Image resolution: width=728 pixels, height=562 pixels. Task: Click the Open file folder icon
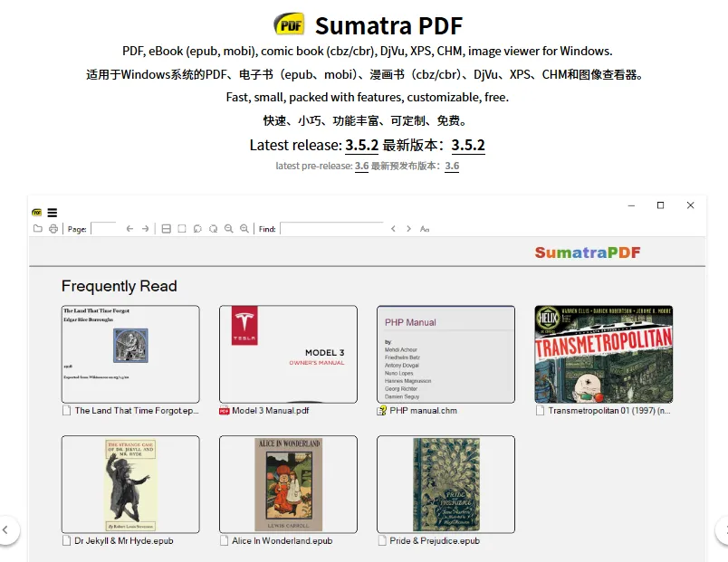click(38, 228)
